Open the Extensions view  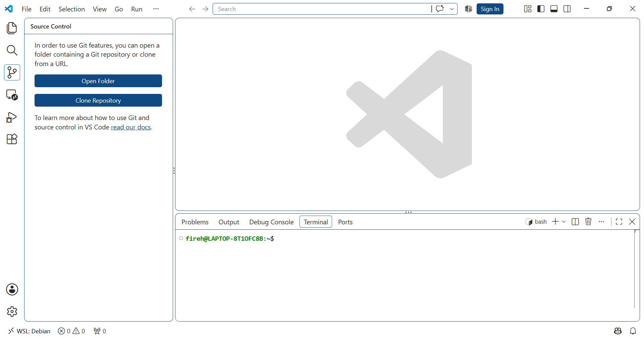[12, 139]
